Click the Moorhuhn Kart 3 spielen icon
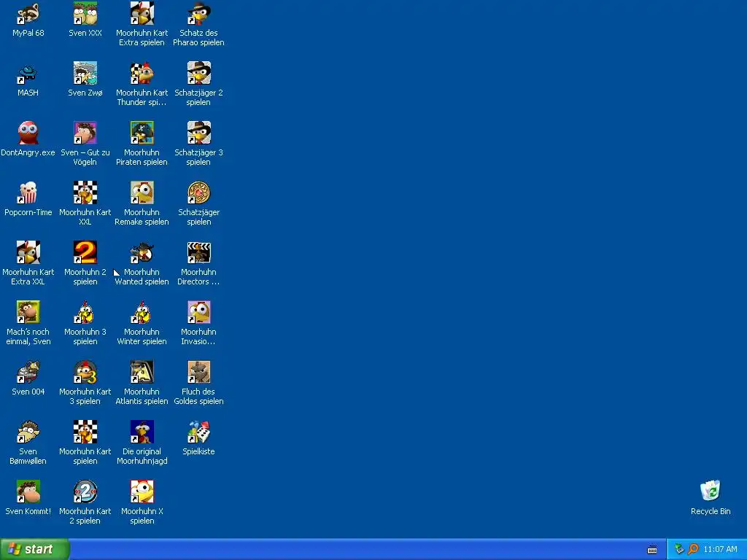Viewport: 747px width, 560px height. (85, 372)
